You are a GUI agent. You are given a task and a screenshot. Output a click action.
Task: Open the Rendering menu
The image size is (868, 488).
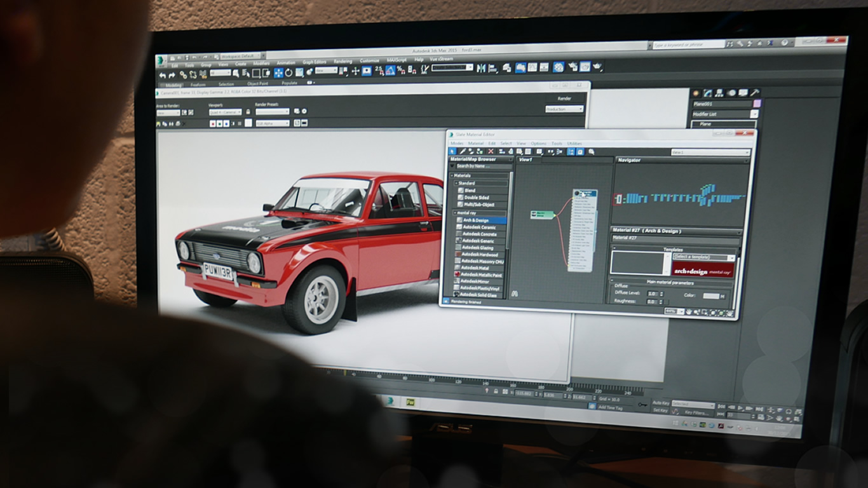(342, 62)
